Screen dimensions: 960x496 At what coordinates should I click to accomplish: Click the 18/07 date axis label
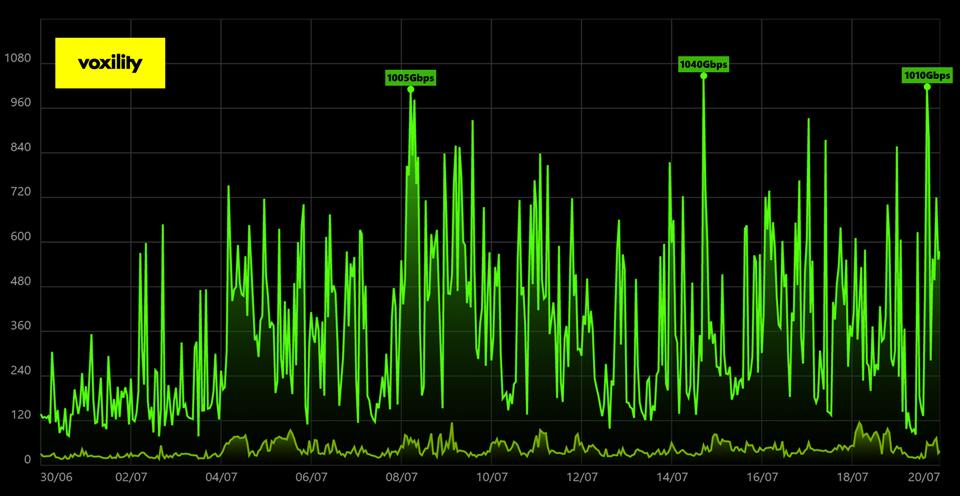click(x=852, y=476)
